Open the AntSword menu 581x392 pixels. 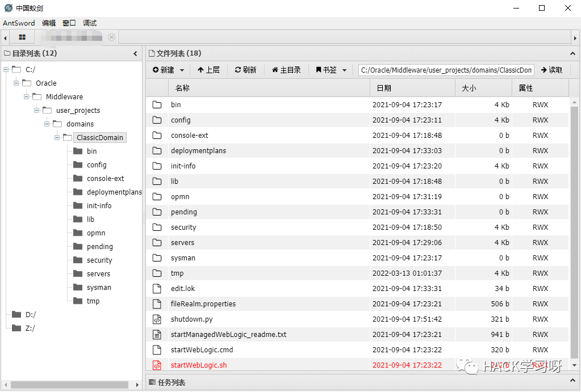tap(19, 23)
